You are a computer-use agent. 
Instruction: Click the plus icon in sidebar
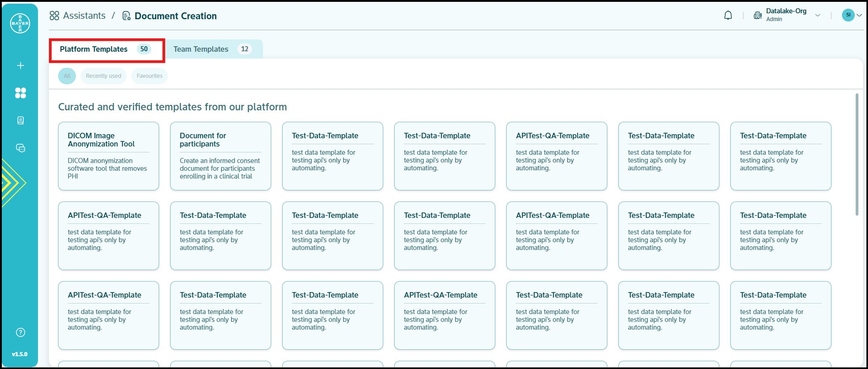[20, 65]
